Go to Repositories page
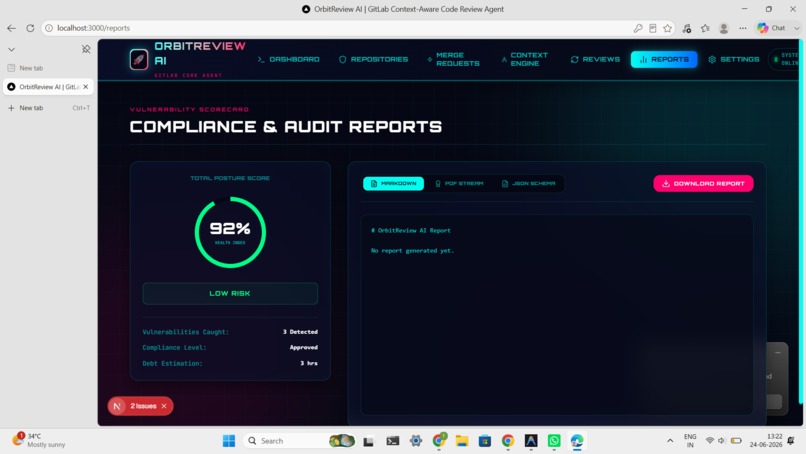This screenshot has width=806, height=454. pos(374,59)
